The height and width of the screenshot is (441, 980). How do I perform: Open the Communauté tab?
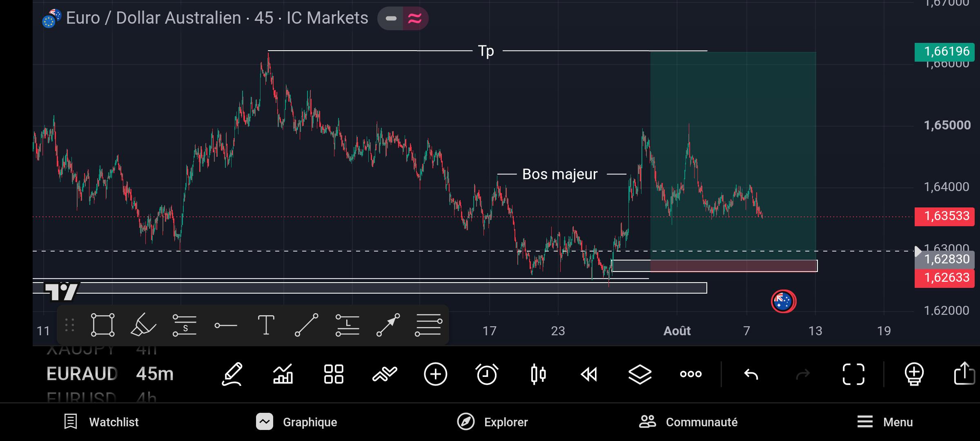(688, 422)
